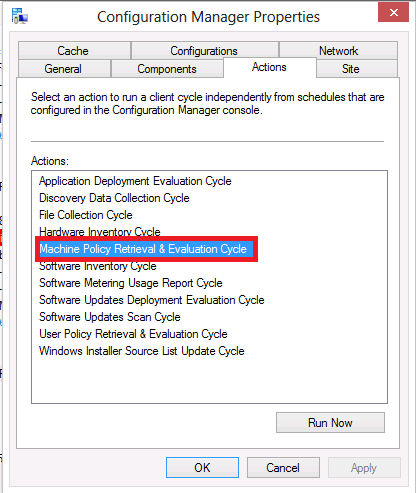The height and width of the screenshot is (493, 416).
Task: Select User Policy Retrieval & Evaluation Cycle
Action: (x=133, y=334)
